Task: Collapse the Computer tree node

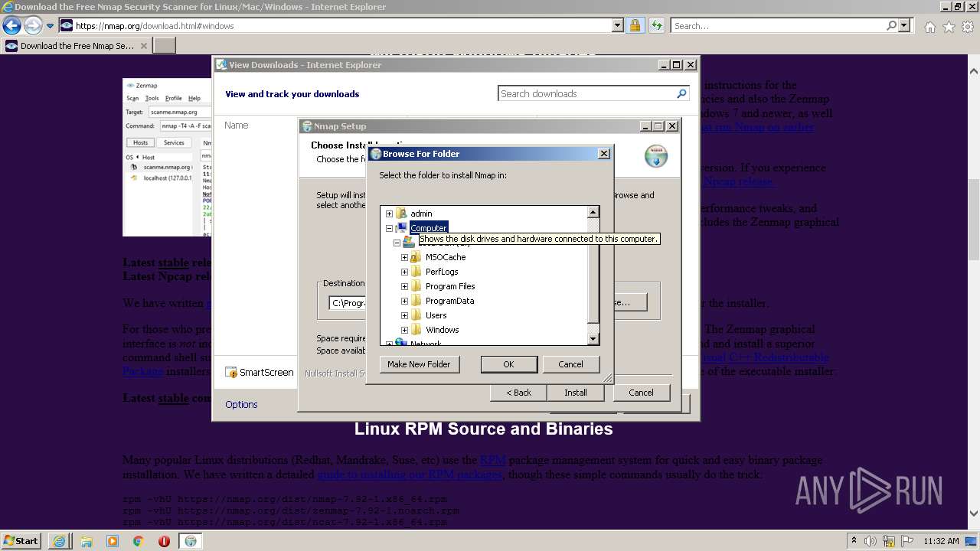Action: pos(389,228)
